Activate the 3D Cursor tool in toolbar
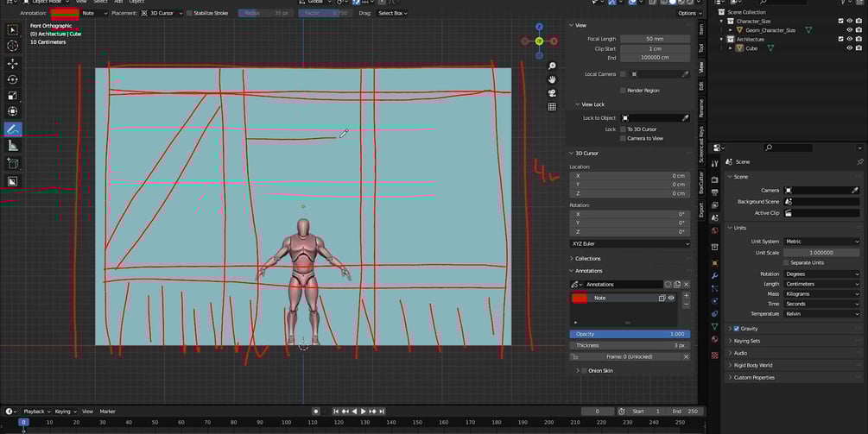868x434 pixels. click(13, 46)
